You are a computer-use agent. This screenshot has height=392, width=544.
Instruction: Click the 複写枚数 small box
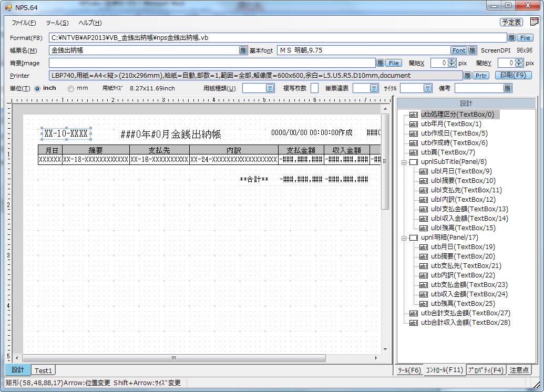coord(314,88)
